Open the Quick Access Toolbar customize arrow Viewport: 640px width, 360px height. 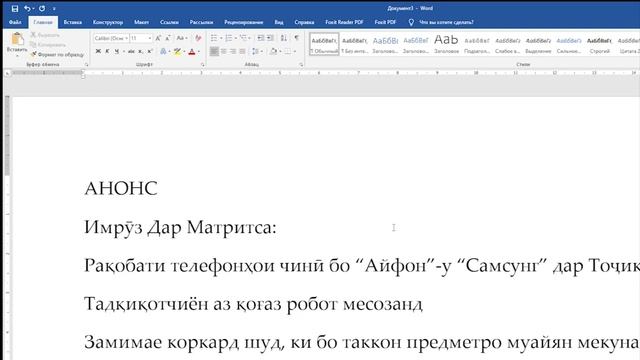pos(54,9)
